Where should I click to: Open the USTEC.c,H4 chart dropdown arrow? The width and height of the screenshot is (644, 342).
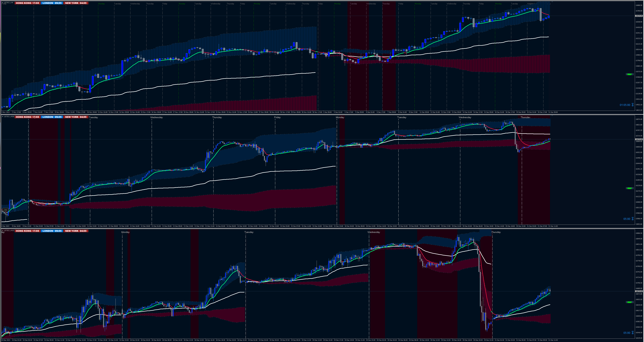[3, 3]
